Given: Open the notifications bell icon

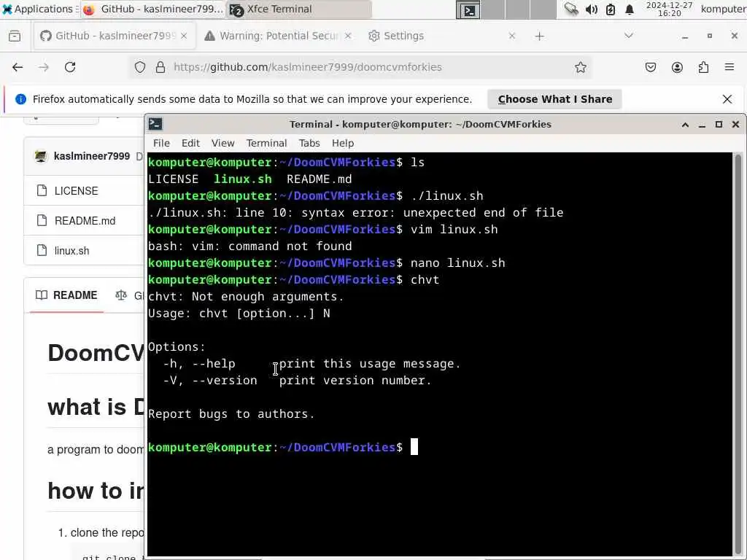Looking at the screenshot, I should tap(630, 9).
